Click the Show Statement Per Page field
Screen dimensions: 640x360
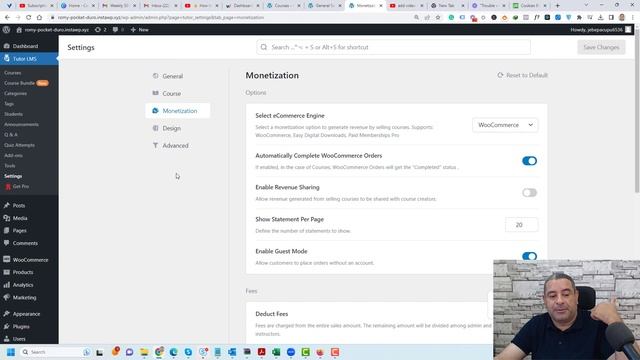(x=521, y=225)
